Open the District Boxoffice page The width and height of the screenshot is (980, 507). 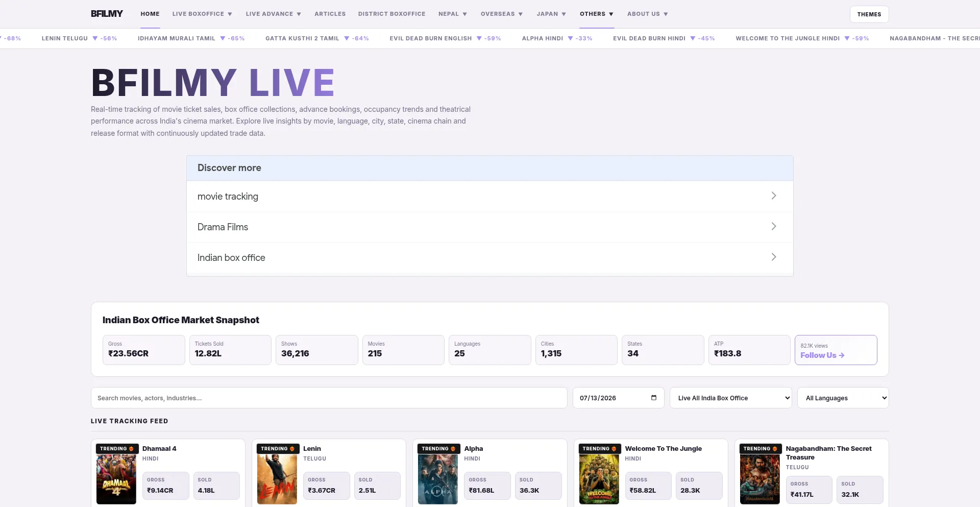coord(391,14)
